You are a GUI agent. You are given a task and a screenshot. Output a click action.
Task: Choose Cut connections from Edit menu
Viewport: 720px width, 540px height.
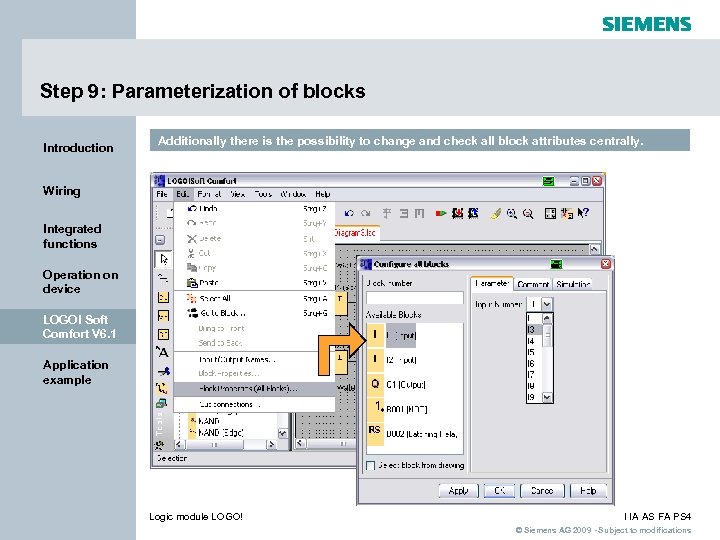pyautogui.click(x=255, y=405)
